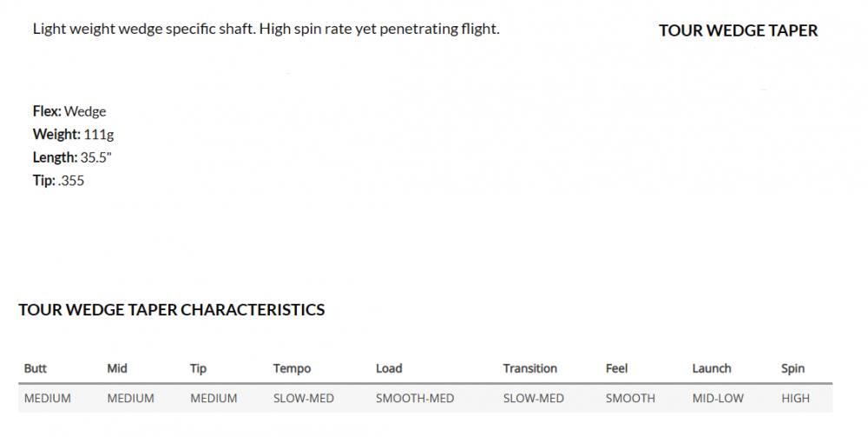Click the TOUR WEDGE TAPER title at top right

(x=738, y=30)
